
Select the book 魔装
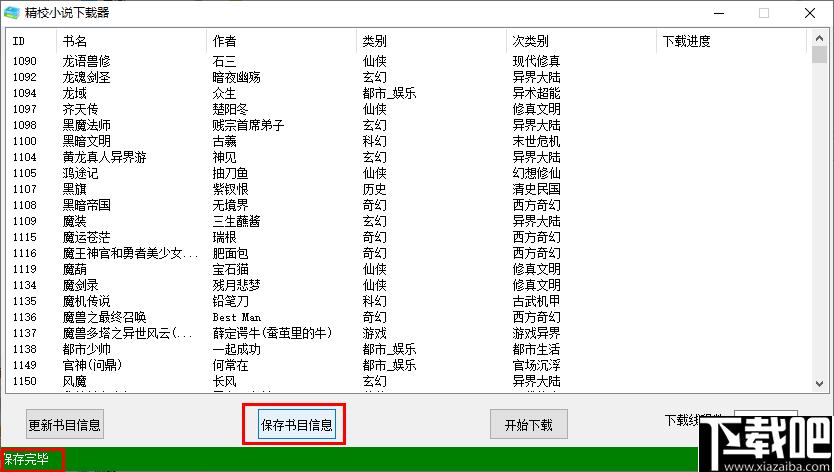pos(74,221)
